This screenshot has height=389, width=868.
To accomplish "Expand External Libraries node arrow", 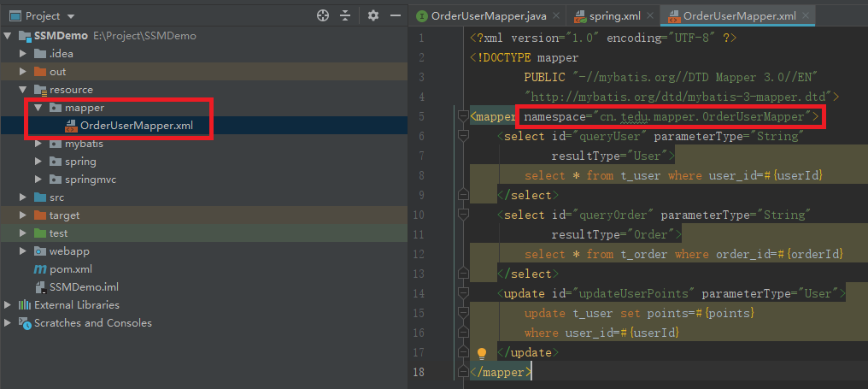I will (x=7, y=304).
